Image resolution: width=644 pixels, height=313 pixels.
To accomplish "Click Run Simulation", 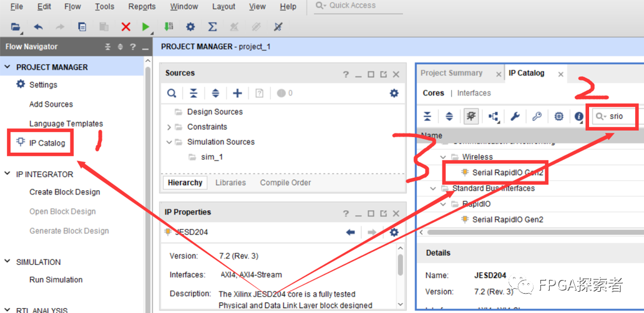I will (x=56, y=280).
